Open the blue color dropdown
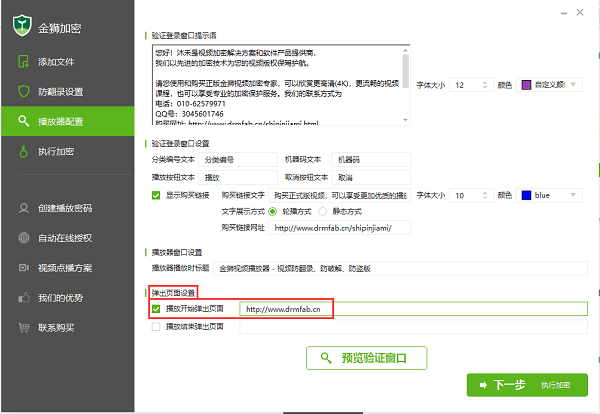Image resolution: width=600 pixels, height=414 pixels. point(549,195)
